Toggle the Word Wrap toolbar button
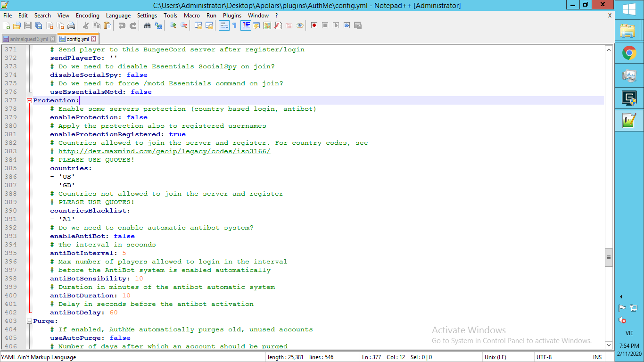 (x=223, y=25)
